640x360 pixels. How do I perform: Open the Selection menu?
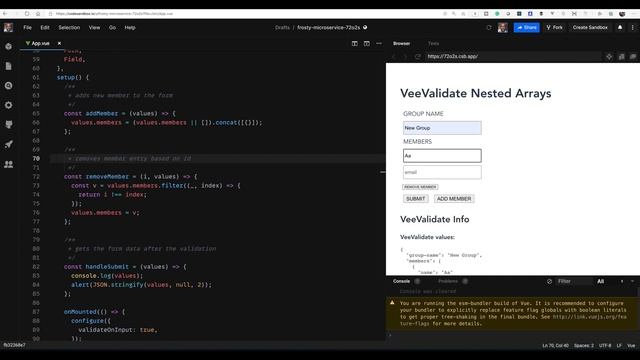point(69,27)
